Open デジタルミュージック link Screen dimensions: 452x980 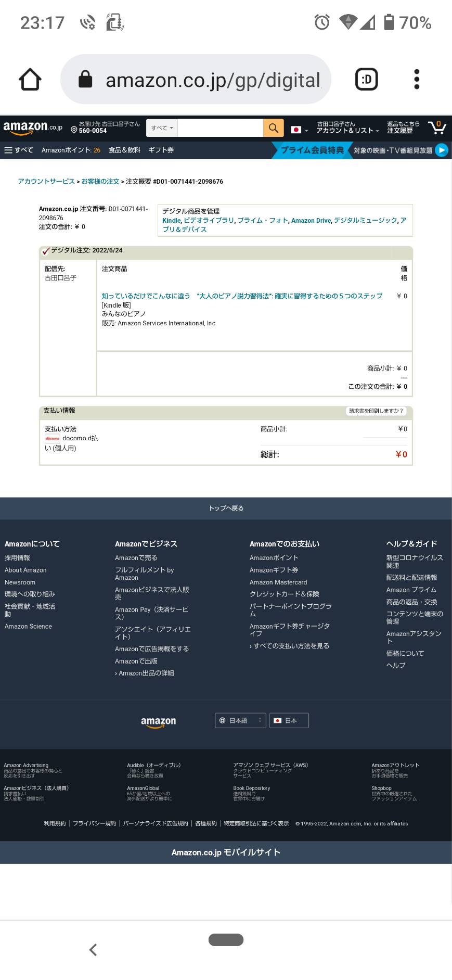[365, 220]
